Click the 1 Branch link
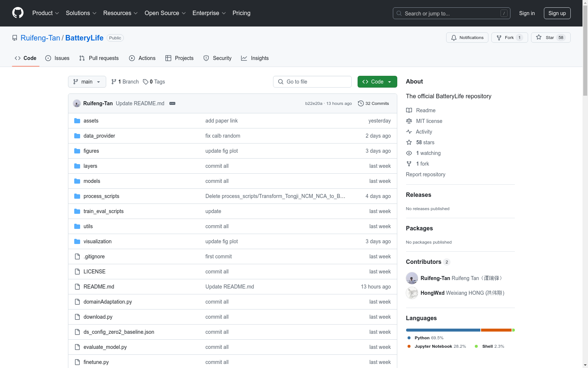588x368 pixels. pos(125,82)
